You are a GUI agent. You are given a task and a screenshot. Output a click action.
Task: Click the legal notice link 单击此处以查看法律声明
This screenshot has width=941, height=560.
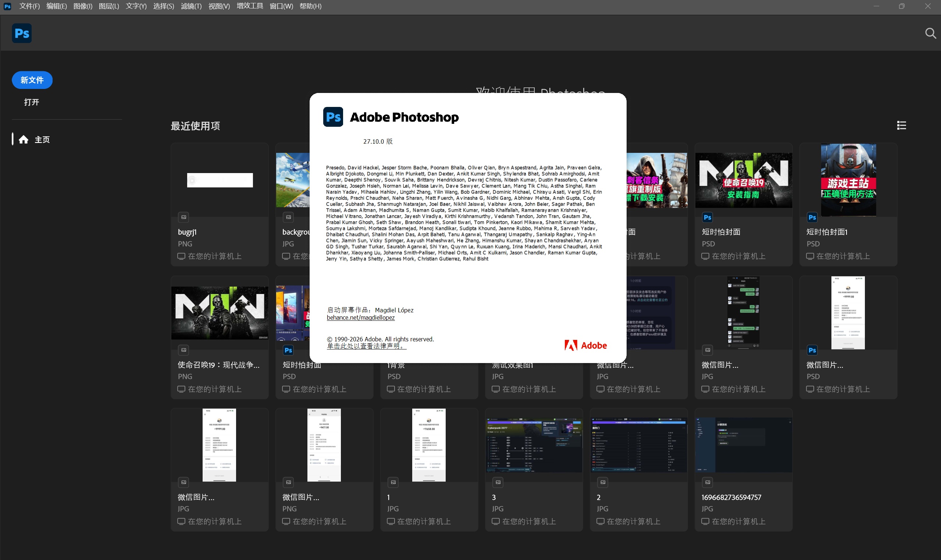[x=366, y=346]
